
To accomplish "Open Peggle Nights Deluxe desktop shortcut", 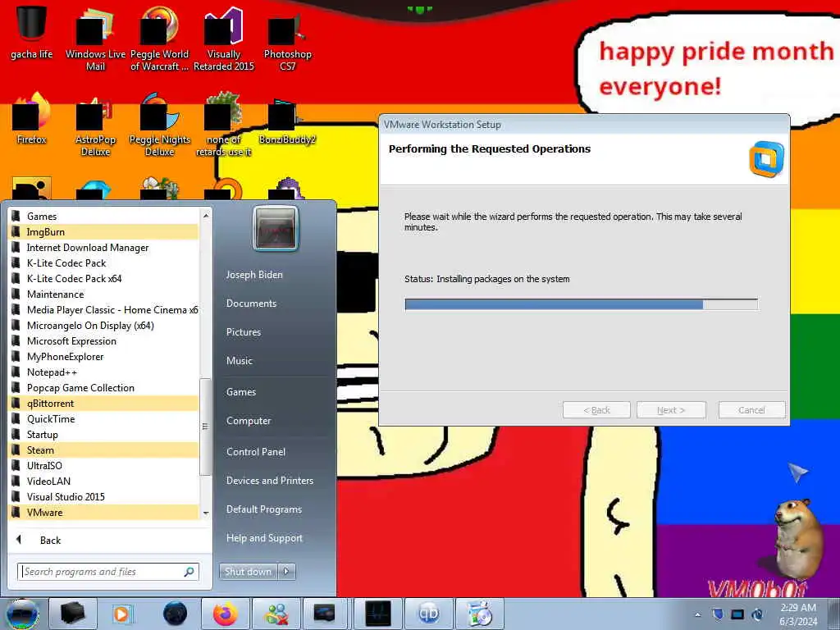I will 159,125.
